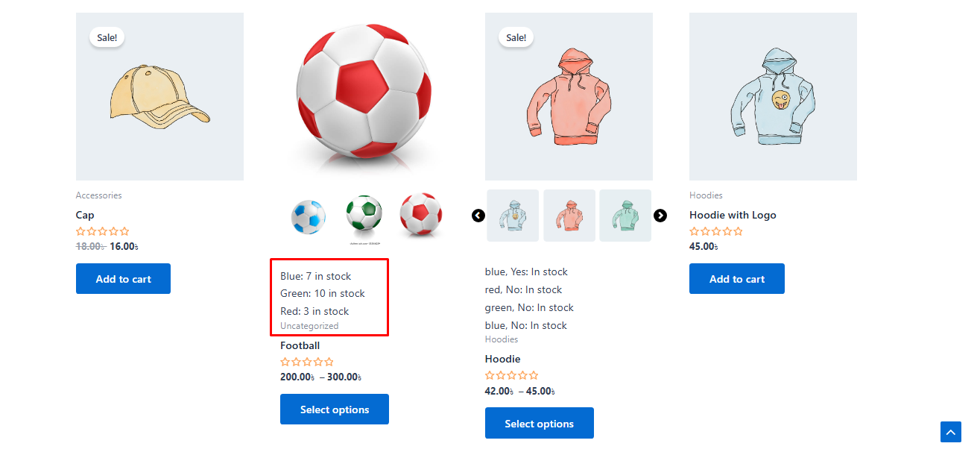Click the left carousel arrow on Hoodie gallery
The height and width of the screenshot is (455, 980).
(x=478, y=216)
